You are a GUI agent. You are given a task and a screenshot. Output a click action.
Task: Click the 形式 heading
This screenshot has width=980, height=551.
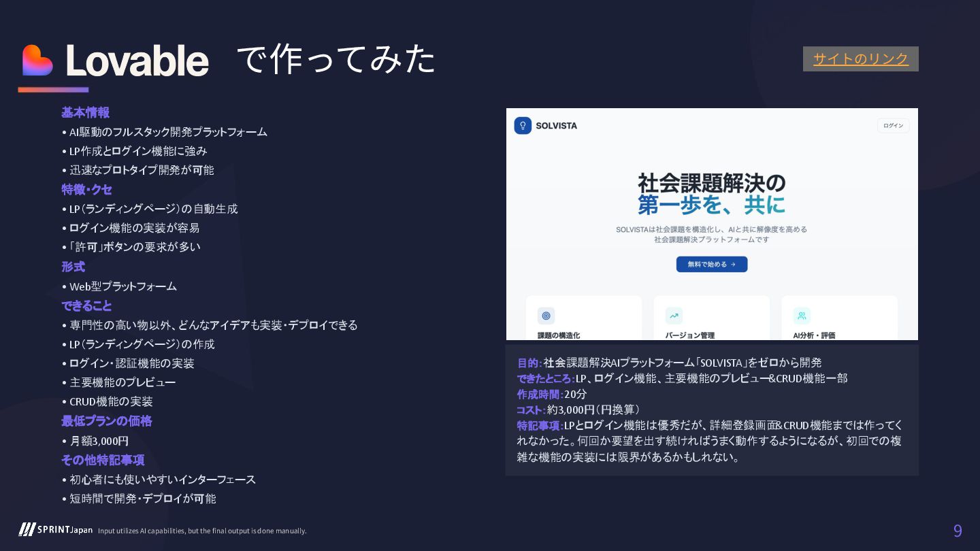[x=73, y=267]
